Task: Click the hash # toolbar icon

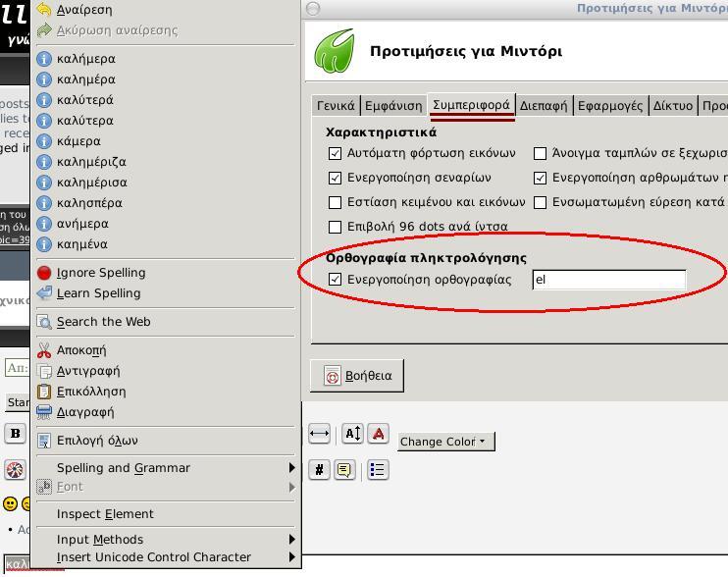Action: coord(319,470)
